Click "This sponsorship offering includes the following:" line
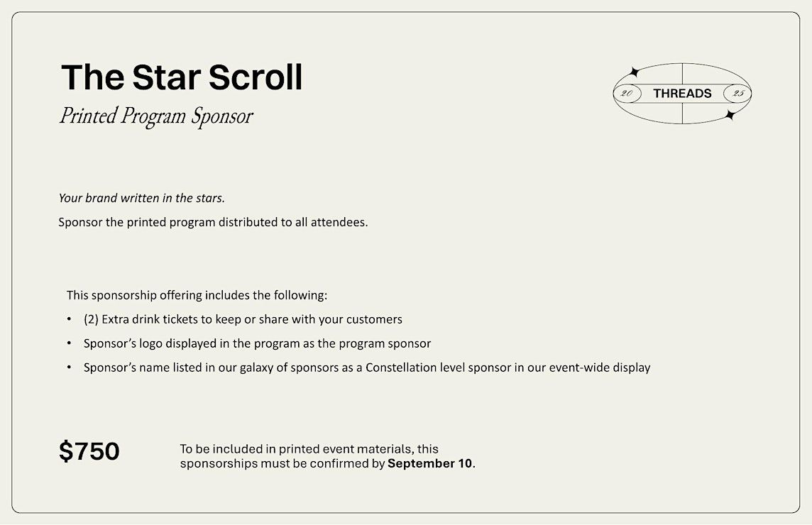This screenshot has height=525, width=812. point(197,295)
